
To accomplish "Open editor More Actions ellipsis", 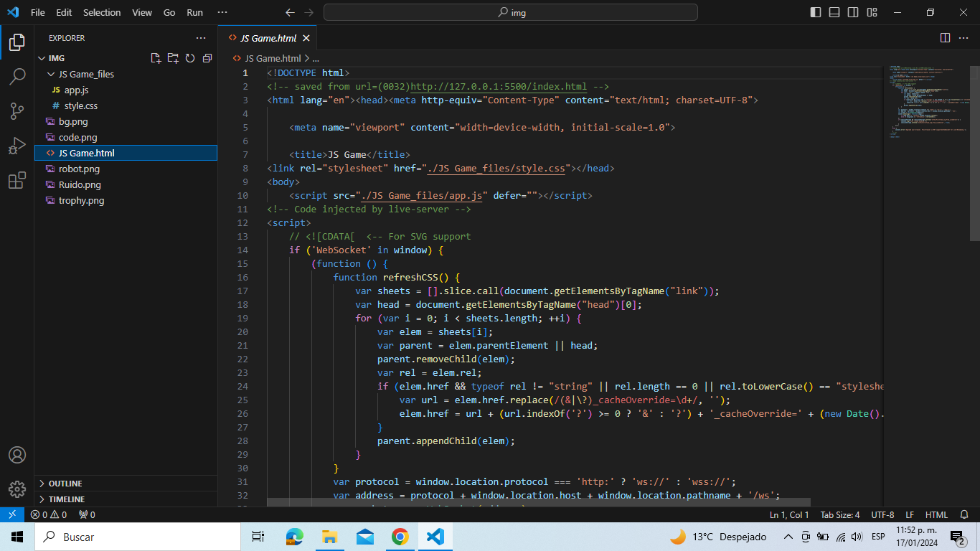I will click(x=963, y=38).
